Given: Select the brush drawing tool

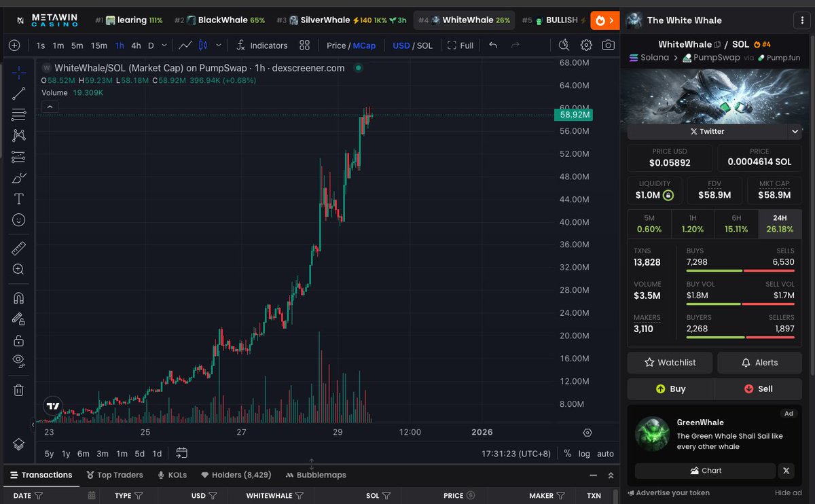Looking at the screenshot, I should (x=19, y=178).
